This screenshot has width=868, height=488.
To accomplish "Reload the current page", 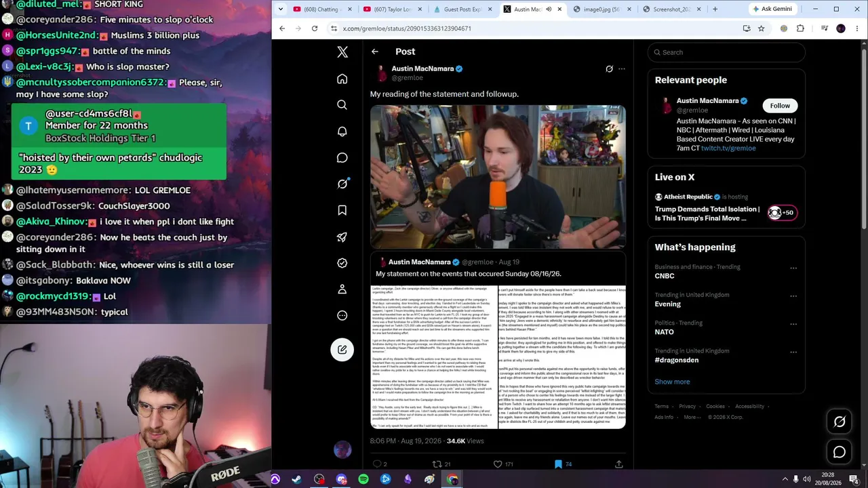I will click(x=315, y=28).
